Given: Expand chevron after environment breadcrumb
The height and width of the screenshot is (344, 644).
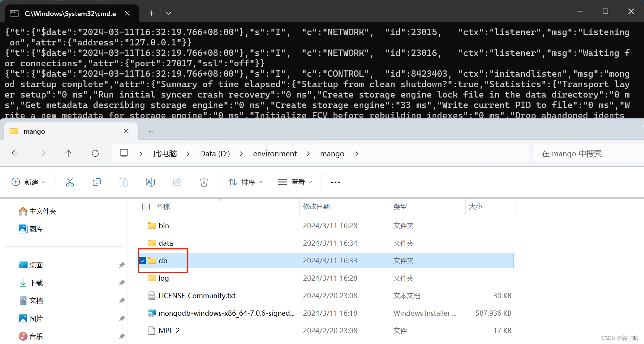Looking at the screenshot, I should 308,154.
